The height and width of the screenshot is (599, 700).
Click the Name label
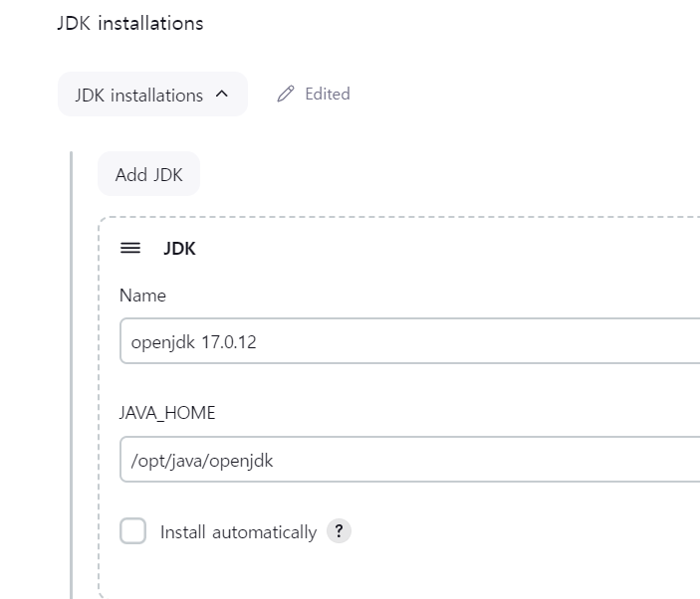[x=142, y=296]
